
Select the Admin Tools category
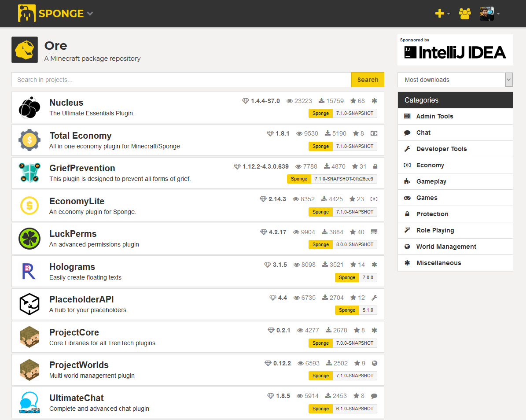pyautogui.click(x=455, y=116)
